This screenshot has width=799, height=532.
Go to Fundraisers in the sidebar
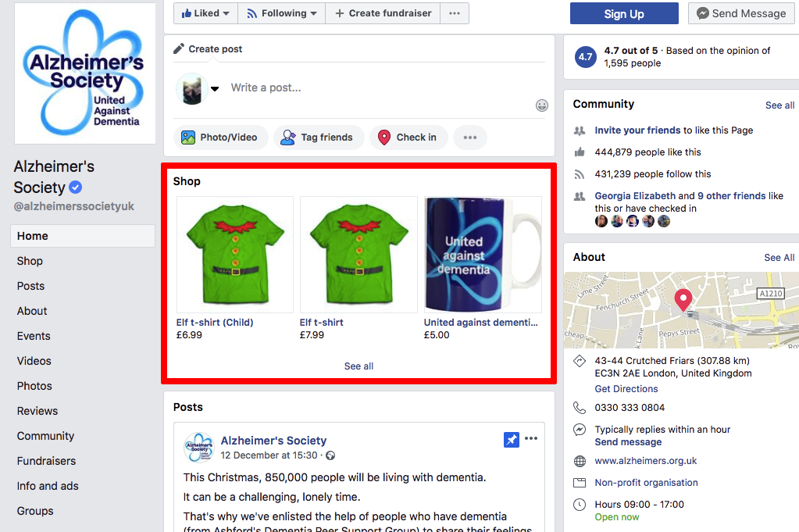pyautogui.click(x=46, y=461)
